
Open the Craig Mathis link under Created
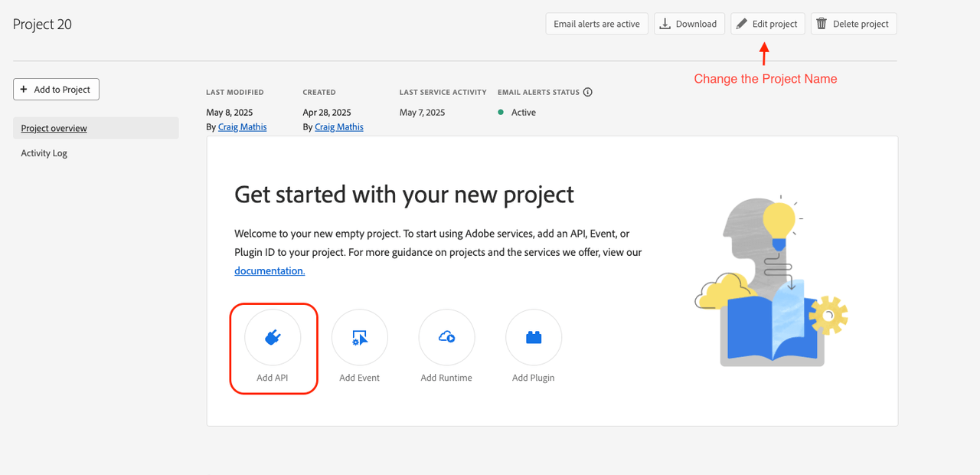[x=339, y=127]
